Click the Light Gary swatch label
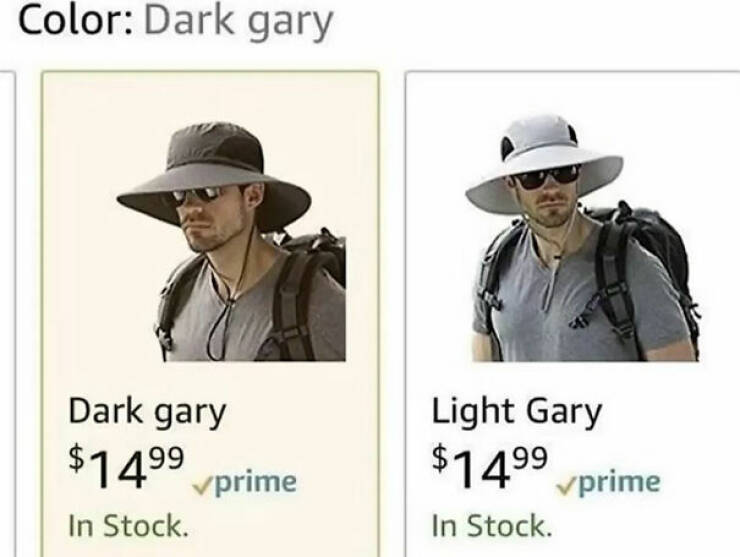Viewport: 740px width, 557px height. (517, 412)
